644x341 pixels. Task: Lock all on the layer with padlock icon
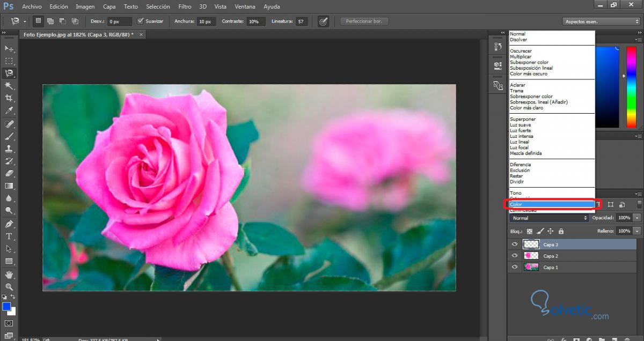[x=561, y=231]
